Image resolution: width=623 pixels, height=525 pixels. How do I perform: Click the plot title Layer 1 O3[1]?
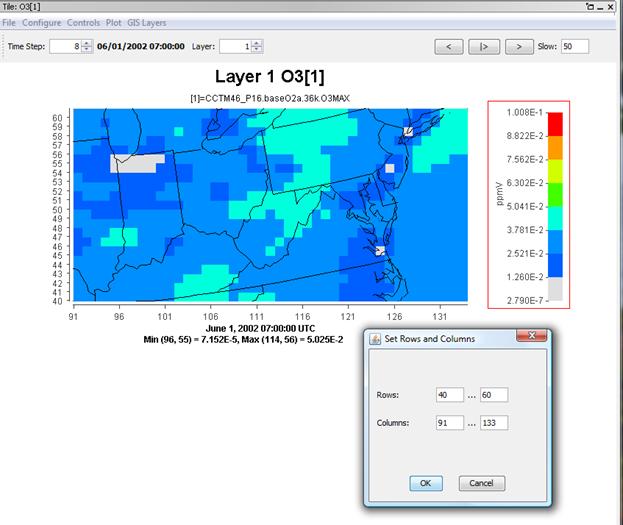click(x=270, y=76)
